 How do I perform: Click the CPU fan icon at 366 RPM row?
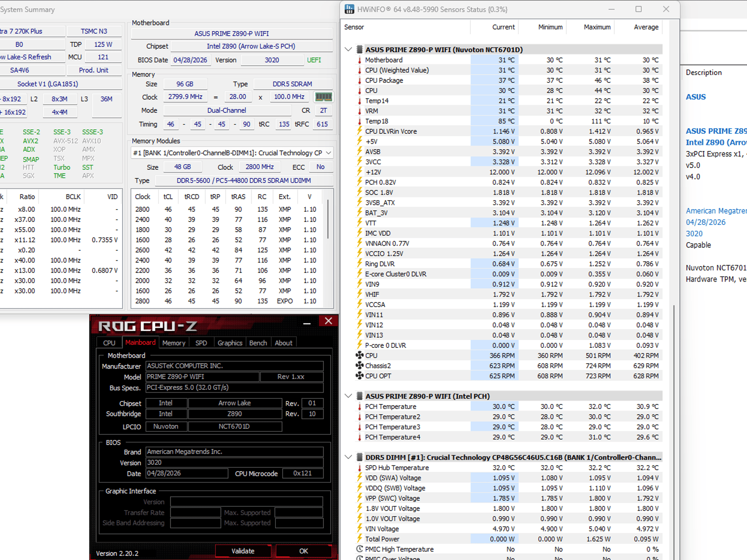[360, 355]
